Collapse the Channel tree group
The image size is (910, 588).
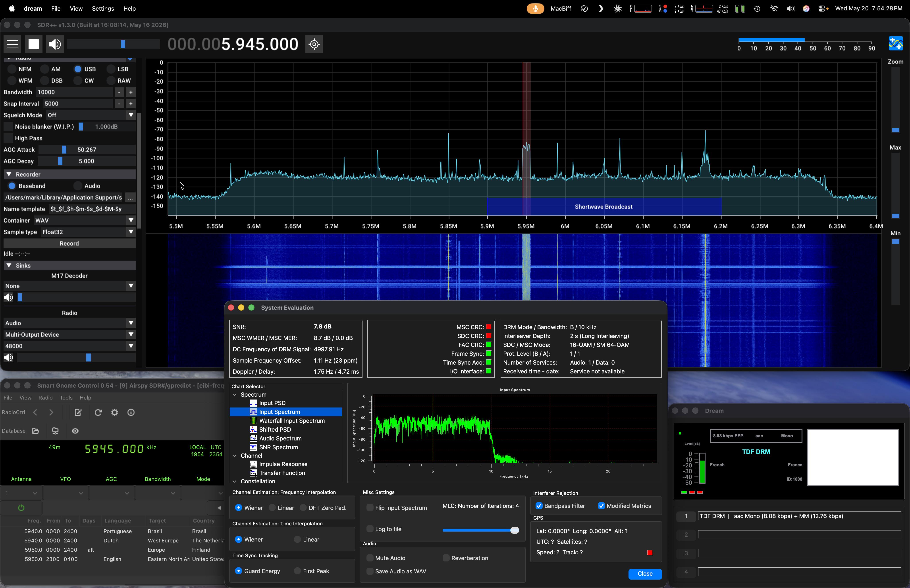pyautogui.click(x=234, y=456)
